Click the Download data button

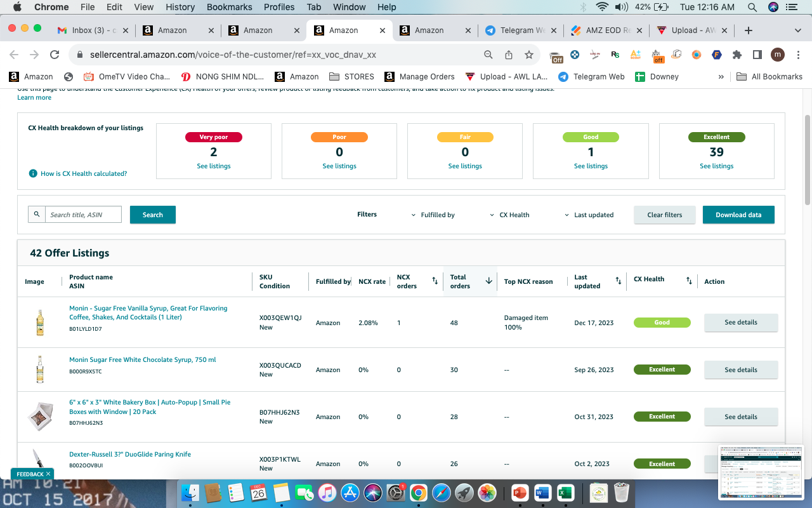738,215
